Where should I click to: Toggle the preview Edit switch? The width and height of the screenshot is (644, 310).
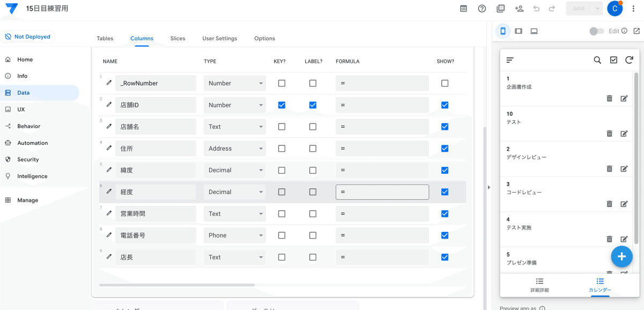pyautogui.click(x=596, y=31)
